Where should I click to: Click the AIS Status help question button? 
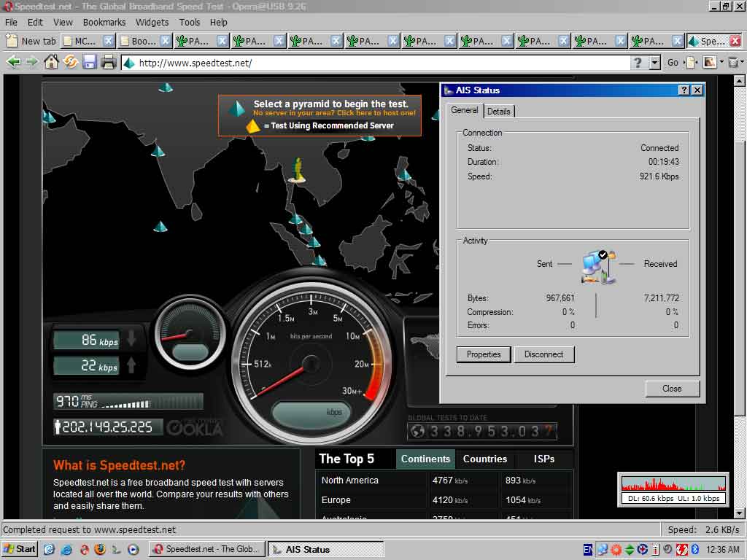click(x=684, y=90)
